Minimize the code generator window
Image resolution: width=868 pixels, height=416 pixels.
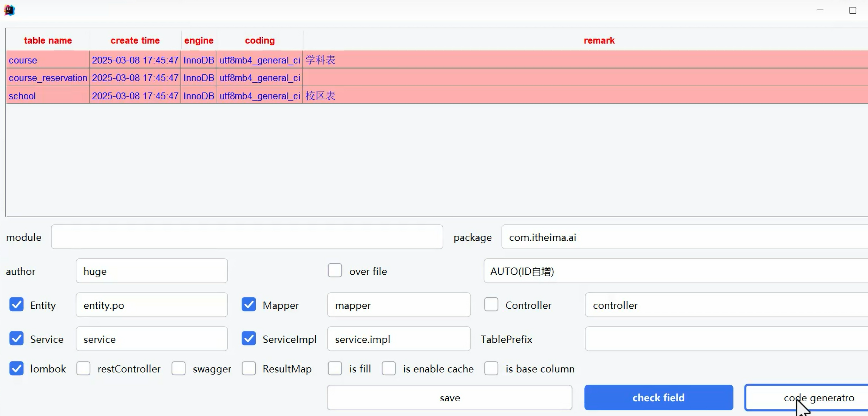click(x=820, y=11)
